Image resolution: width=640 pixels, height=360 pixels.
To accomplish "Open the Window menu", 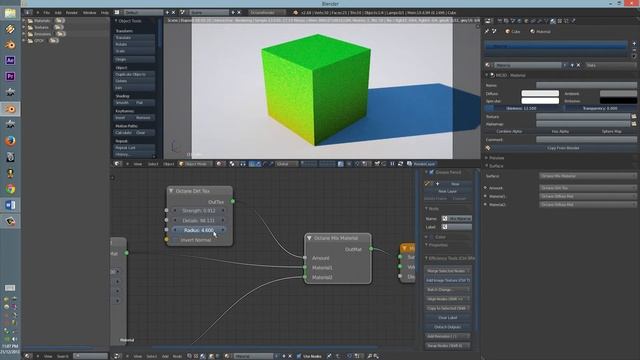I will [x=89, y=13].
